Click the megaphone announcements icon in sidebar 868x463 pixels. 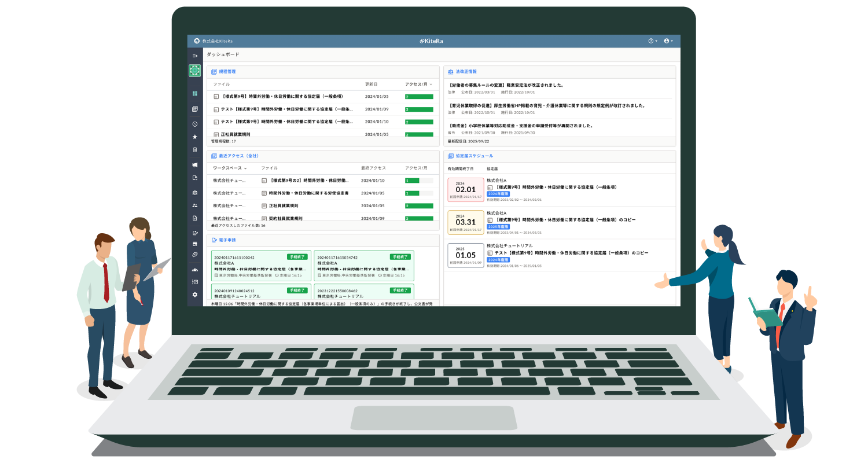tap(195, 165)
